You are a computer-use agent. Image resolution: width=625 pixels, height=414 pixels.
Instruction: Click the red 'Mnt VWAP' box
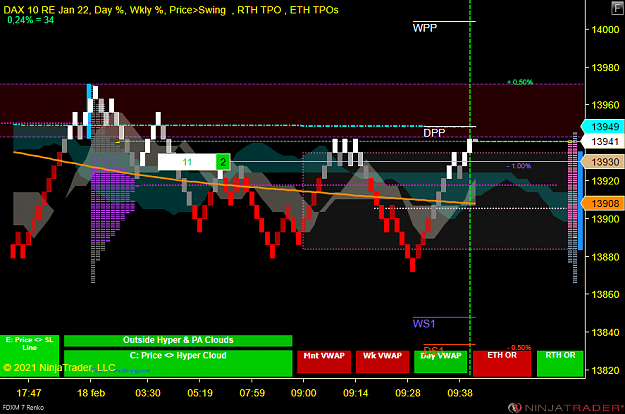tap(324, 362)
